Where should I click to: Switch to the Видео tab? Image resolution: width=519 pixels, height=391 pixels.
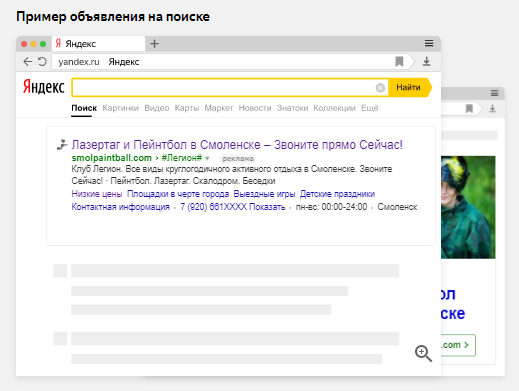[157, 108]
